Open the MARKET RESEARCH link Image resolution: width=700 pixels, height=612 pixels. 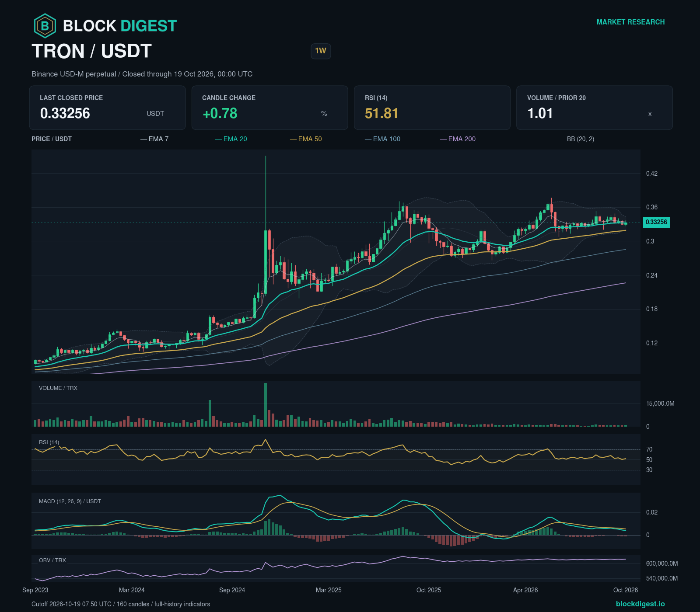[x=630, y=22]
